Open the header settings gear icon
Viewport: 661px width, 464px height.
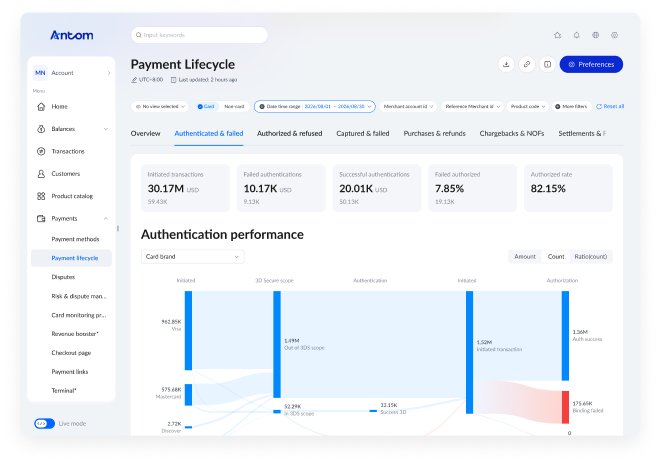(x=614, y=35)
